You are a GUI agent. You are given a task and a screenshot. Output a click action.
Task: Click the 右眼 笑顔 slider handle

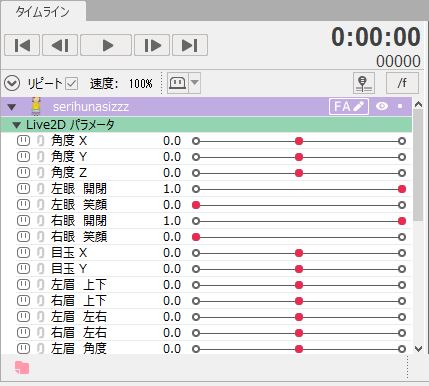[x=196, y=237]
